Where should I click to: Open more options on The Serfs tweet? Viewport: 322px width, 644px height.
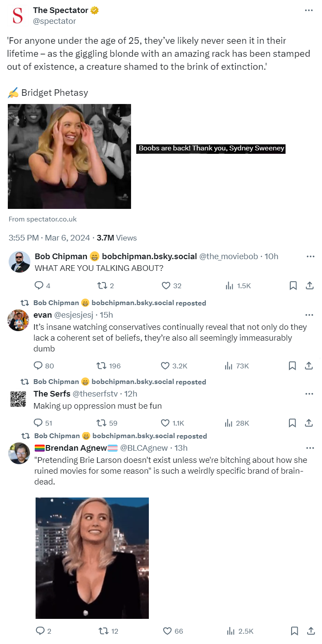pos(309,394)
